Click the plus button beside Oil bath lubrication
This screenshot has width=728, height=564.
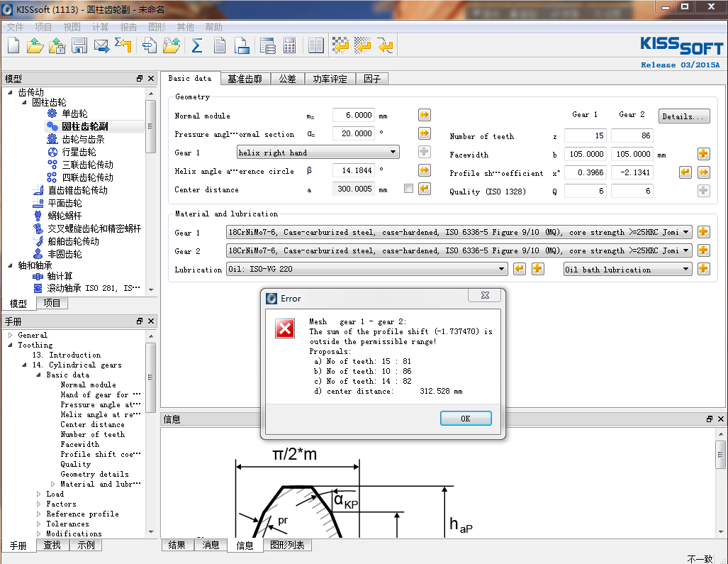(x=703, y=269)
